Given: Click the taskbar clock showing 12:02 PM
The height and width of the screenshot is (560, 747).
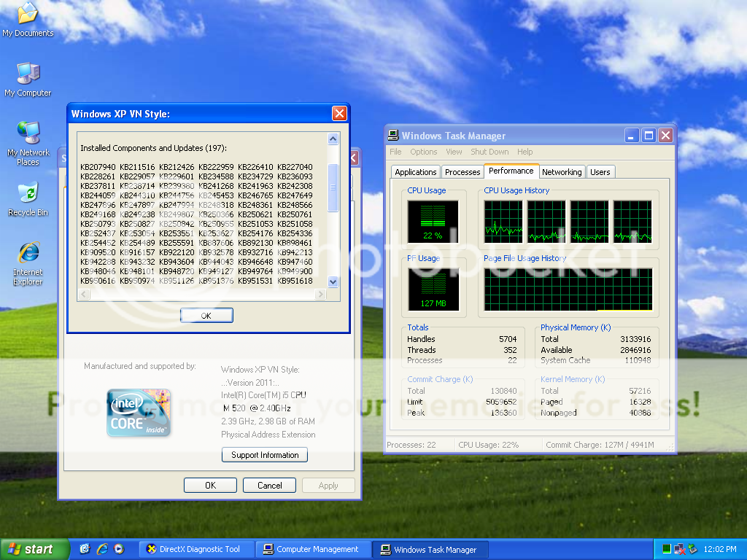Looking at the screenshot, I should (720, 549).
